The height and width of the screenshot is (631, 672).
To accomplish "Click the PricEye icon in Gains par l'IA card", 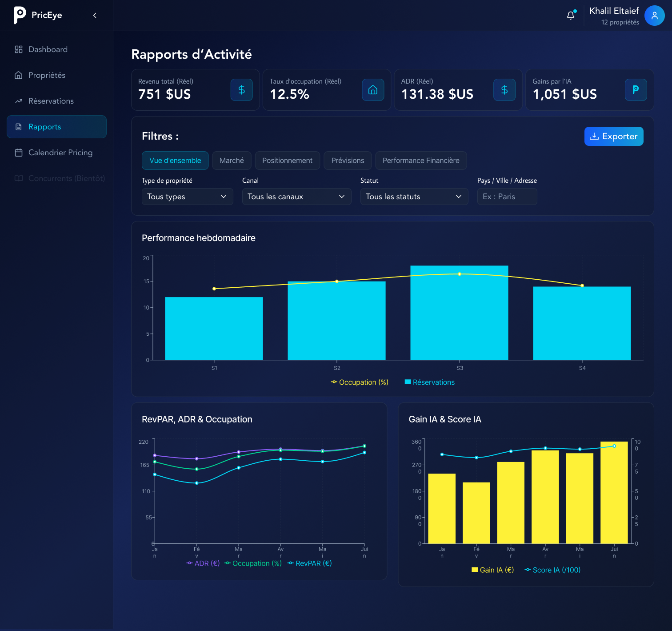I will tap(636, 90).
